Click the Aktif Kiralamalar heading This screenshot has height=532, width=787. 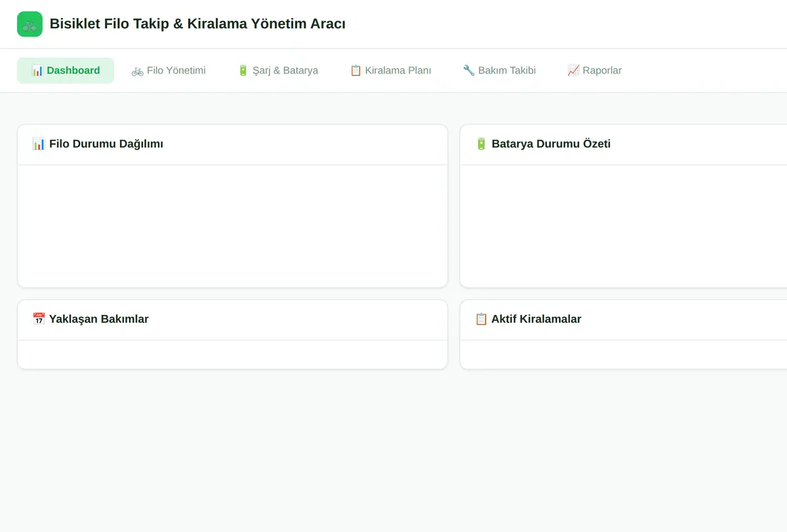click(528, 319)
